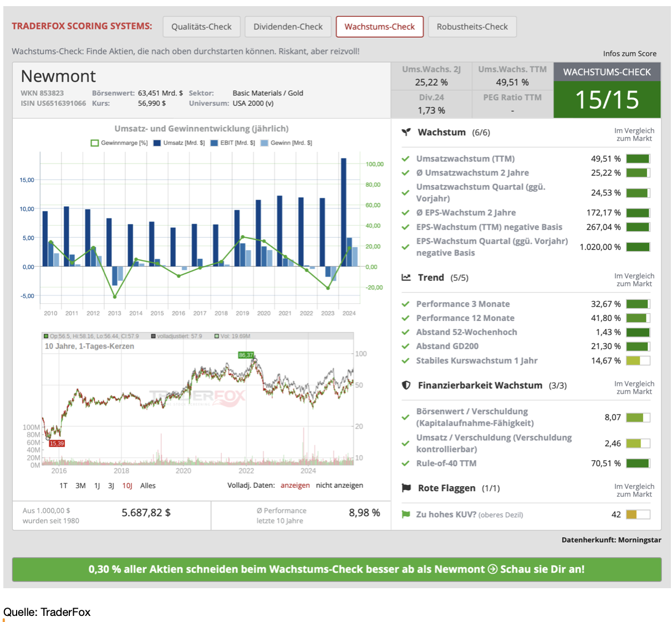Open the Qualitäts-Check tab

[x=201, y=27]
